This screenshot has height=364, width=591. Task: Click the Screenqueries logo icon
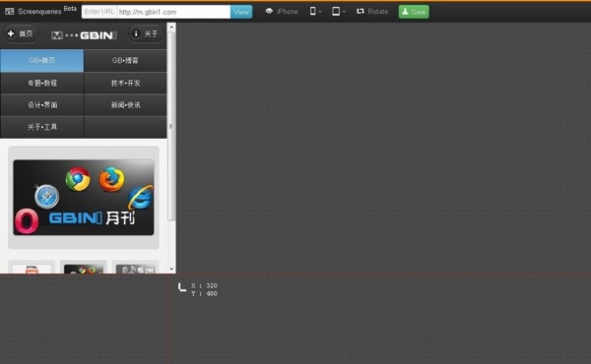click(x=10, y=11)
